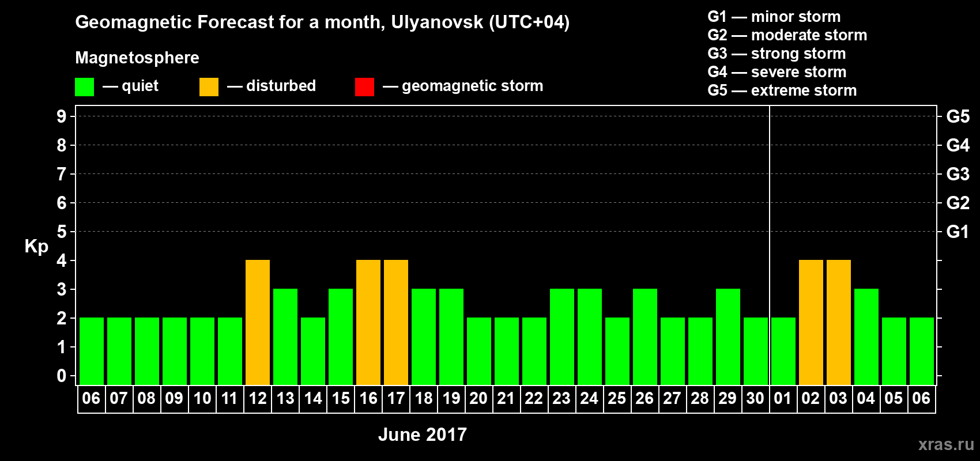The image size is (980, 461).
Task: Click the green bar for June 23
Action: (562, 337)
